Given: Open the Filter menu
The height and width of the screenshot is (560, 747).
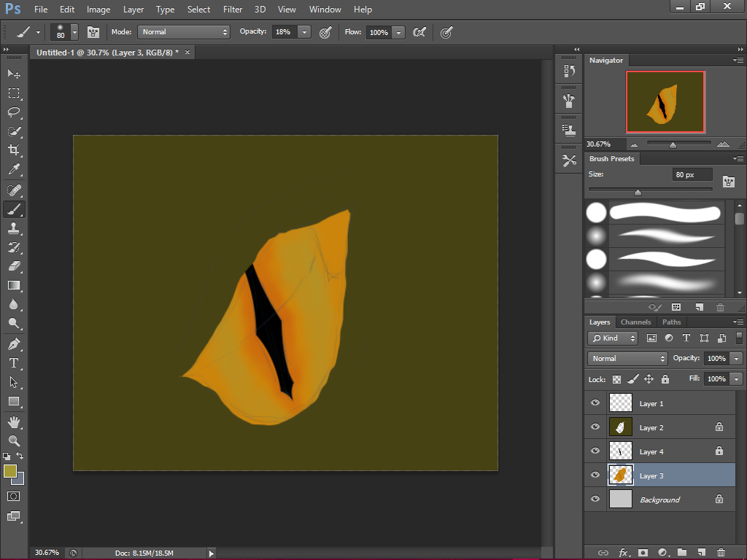Looking at the screenshot, I should (x=233, y=9).
